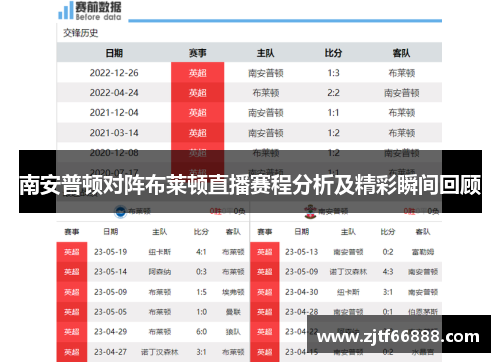The width and height of the screenshot is (500, 362).
Task: Click the 主队 header in the 交锋历史 table
Action: click(x=266, y=53)
